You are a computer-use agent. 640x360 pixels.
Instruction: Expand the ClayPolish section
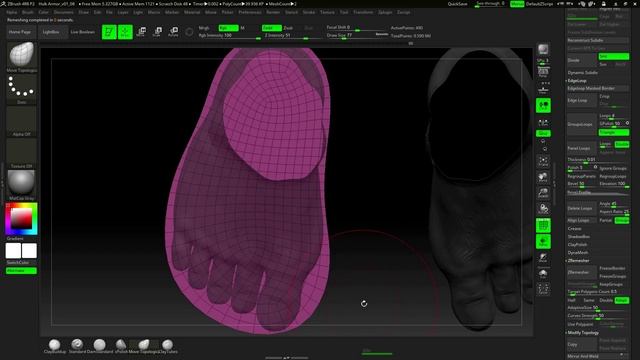577,244
